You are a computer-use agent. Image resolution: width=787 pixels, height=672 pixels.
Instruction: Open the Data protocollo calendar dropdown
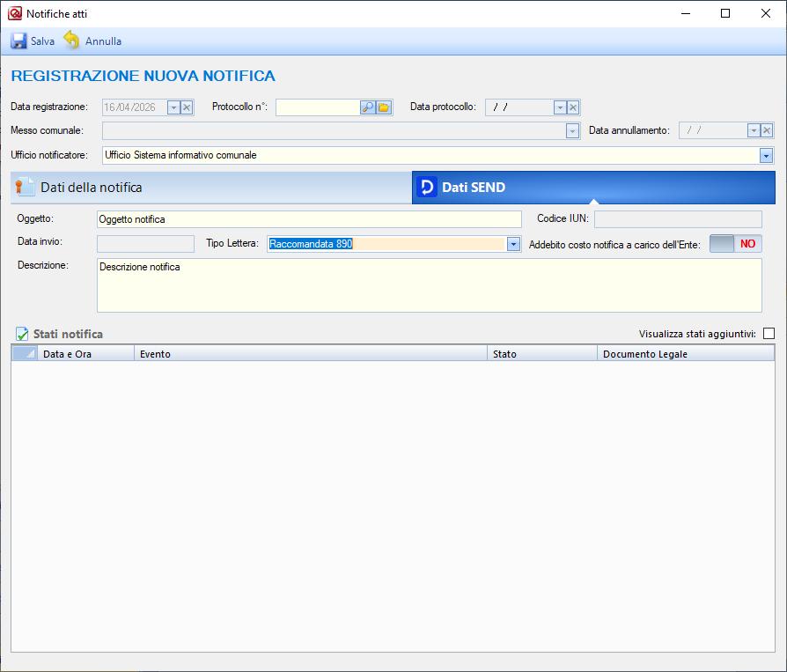559,107
